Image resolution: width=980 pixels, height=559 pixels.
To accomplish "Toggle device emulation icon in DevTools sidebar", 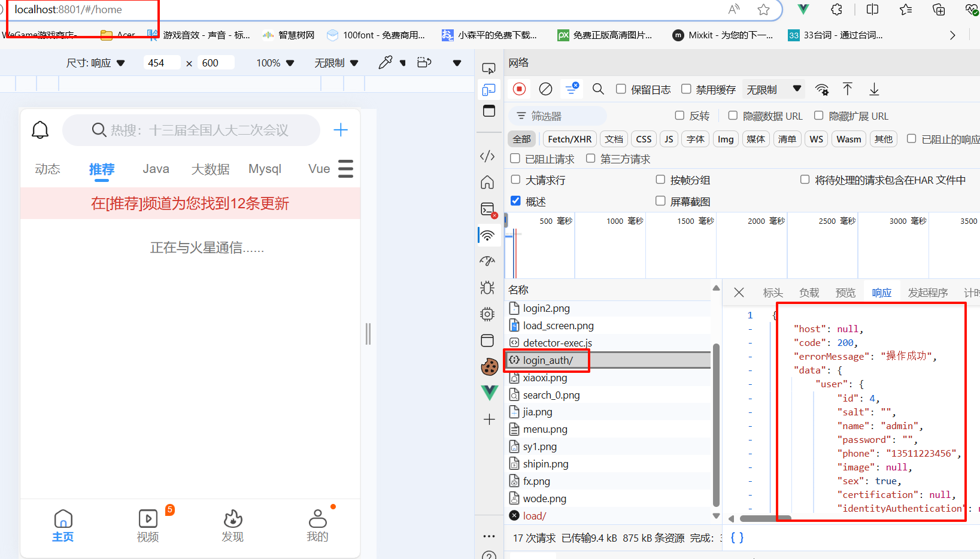I will coord(489,90).
